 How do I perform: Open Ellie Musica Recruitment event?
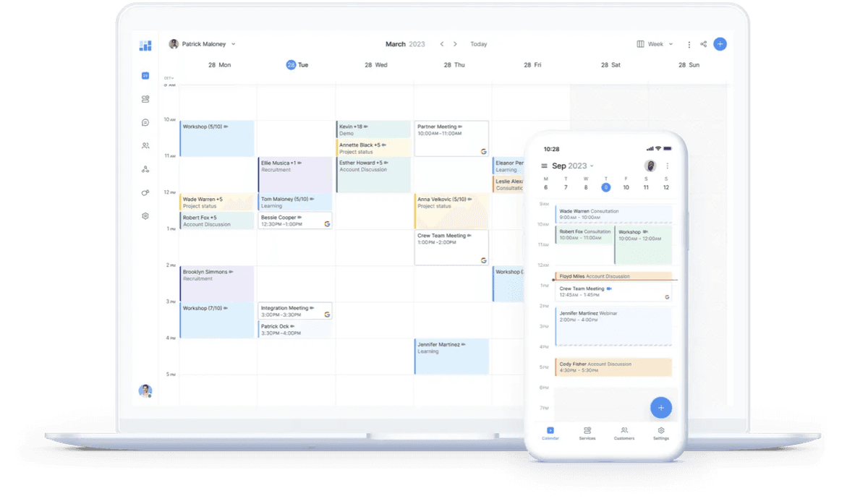pyautogui.click(x=295, y=175)
